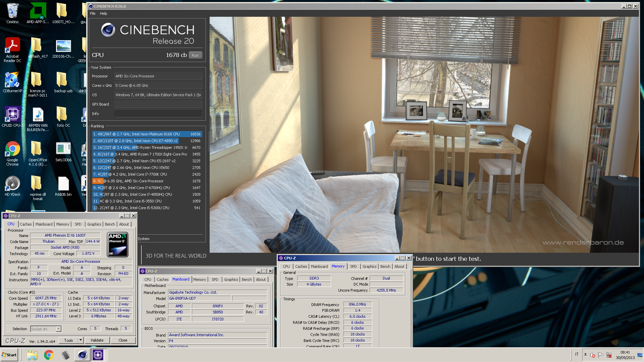Open the SetLODb6 desktop icon
The image size is (644, 362).
63,152
